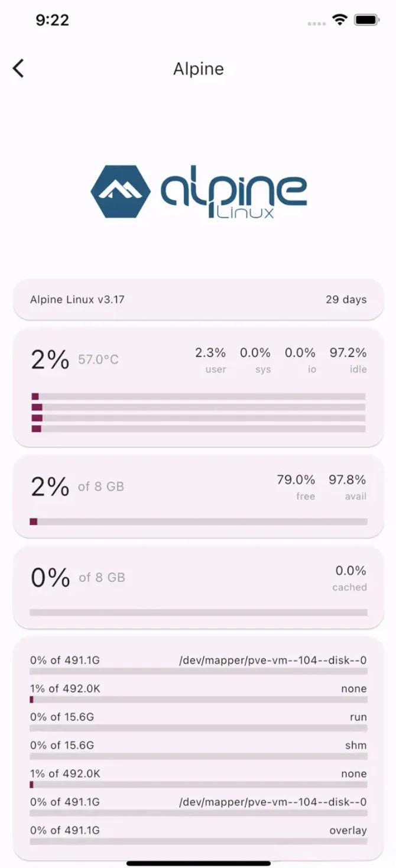Screen dimensions: 396x868
Task: Go back using the back arrow
Action: [x=18, y=69]
